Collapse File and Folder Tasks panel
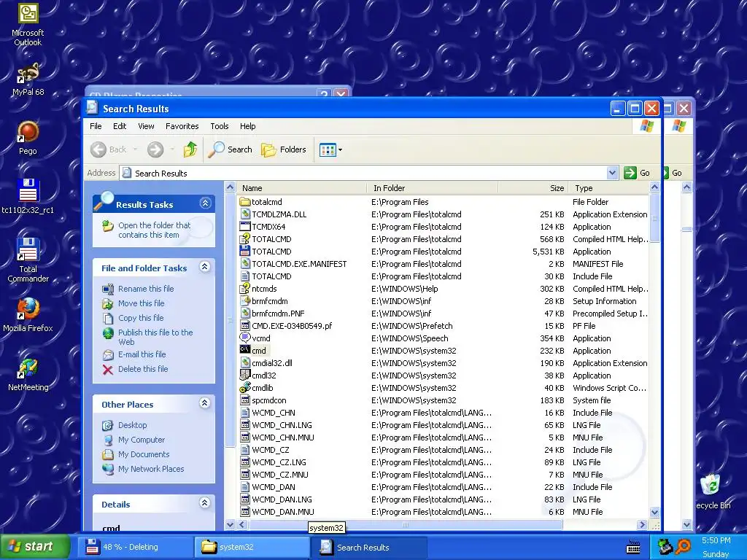 point(205,267)
